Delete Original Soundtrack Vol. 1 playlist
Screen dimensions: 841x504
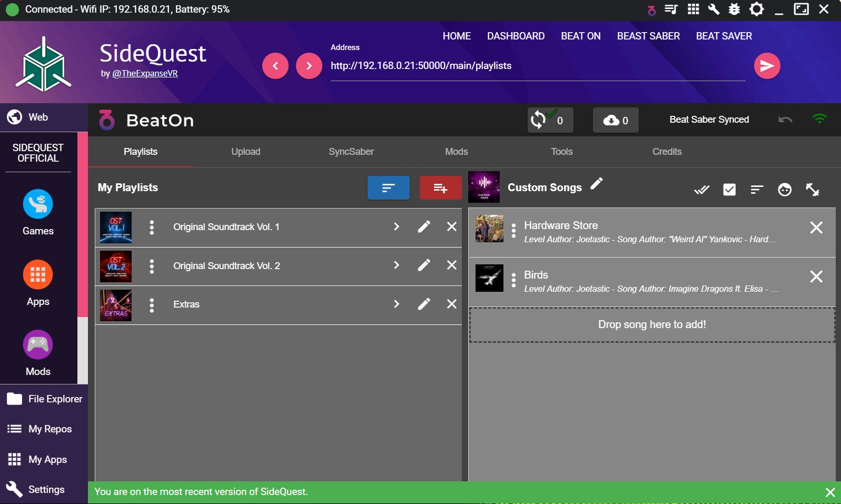tap(452, 226)
